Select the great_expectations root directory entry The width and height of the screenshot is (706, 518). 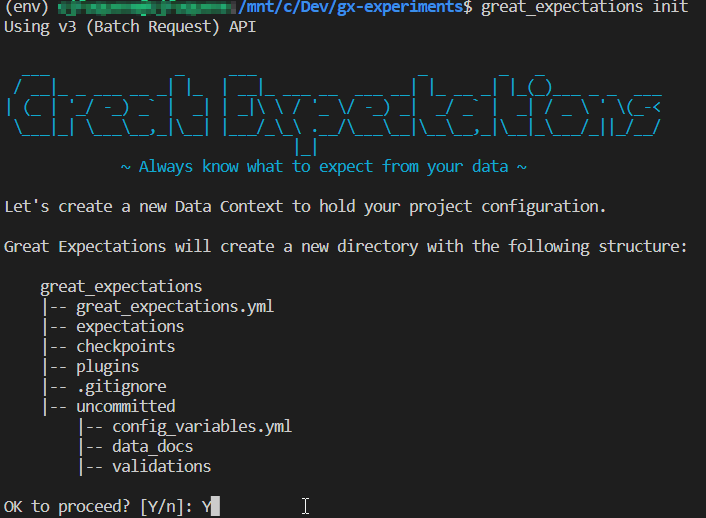point(121,286)
